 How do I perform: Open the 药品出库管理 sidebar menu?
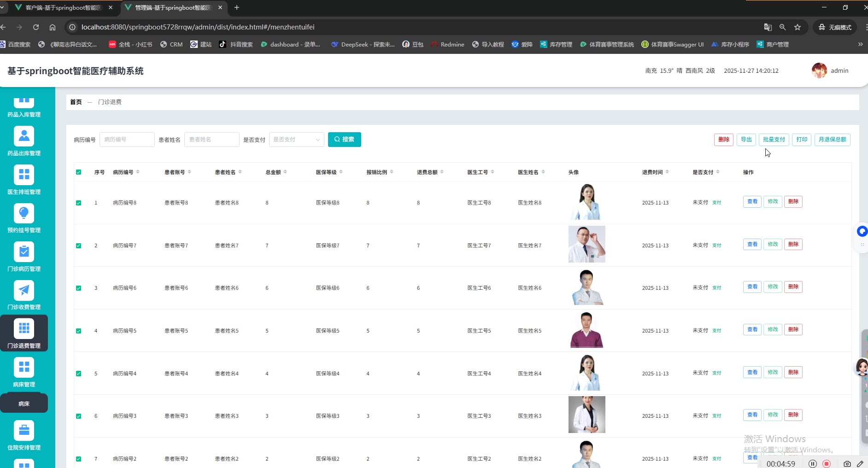pos(24,141)
